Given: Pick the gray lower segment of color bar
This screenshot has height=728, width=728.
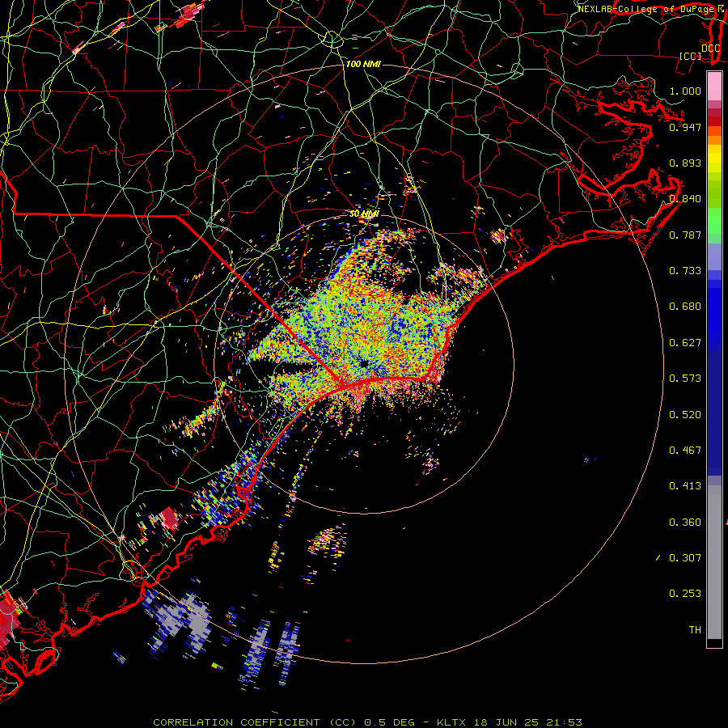Looking at the screenshot, I should click(714, 562).
